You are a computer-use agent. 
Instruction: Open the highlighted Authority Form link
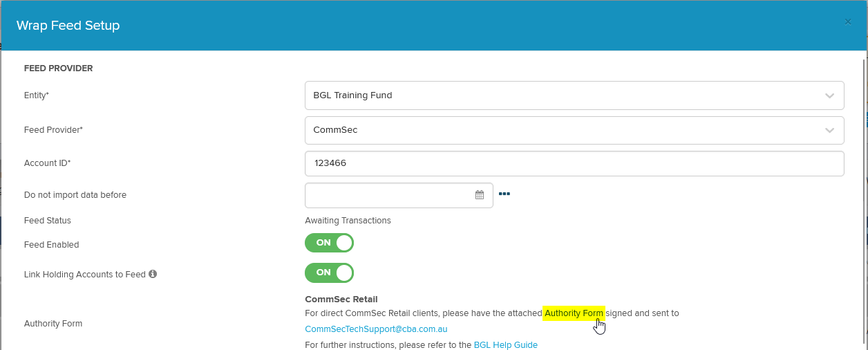point(574,313)
